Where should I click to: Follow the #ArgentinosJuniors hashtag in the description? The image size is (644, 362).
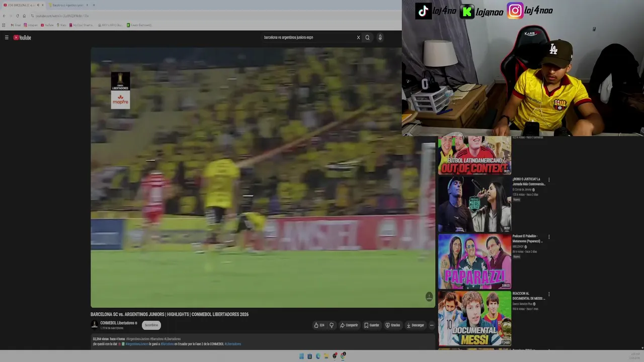[137, 344]
